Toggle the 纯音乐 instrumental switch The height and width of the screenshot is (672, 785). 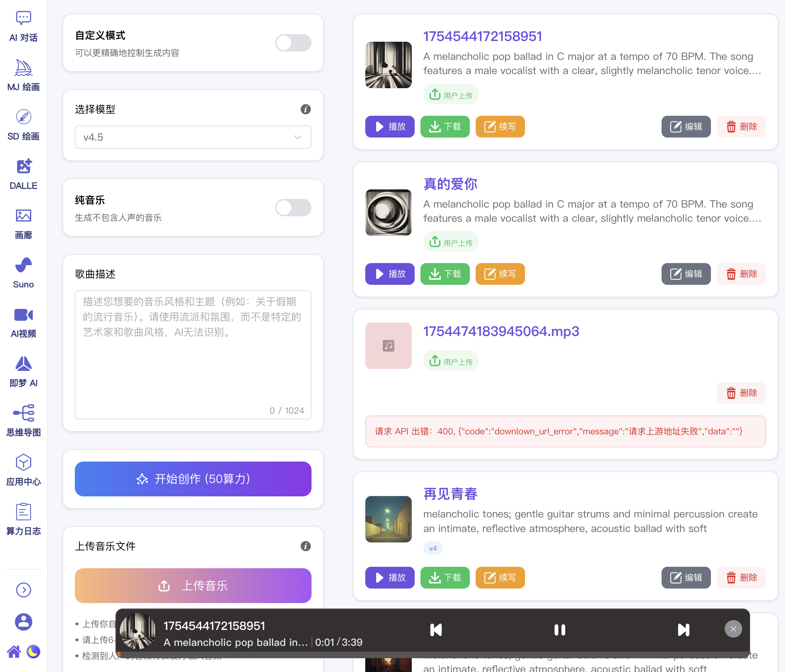click(x=293, y=208)
